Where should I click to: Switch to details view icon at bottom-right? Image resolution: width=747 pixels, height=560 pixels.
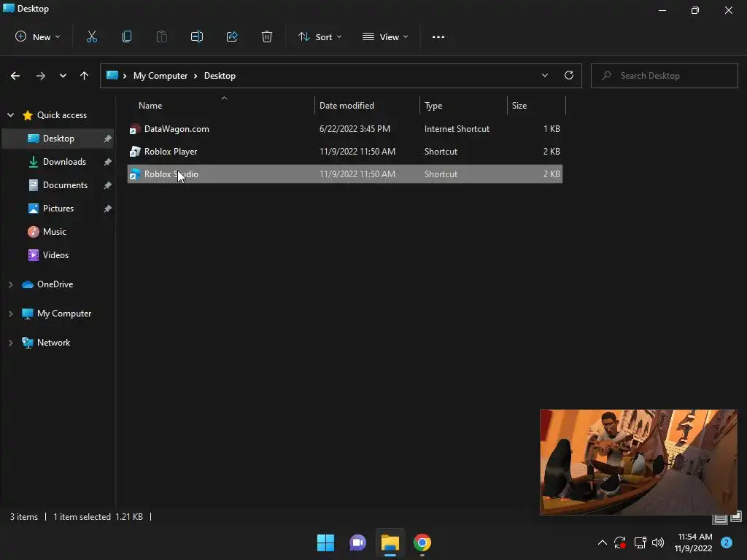(720, 518)
